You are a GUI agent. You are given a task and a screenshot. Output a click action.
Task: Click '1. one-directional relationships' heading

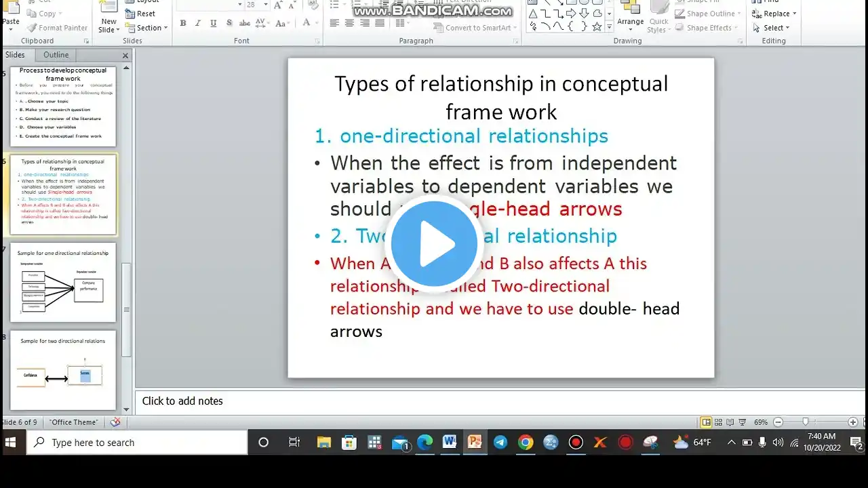pos(461,136)
